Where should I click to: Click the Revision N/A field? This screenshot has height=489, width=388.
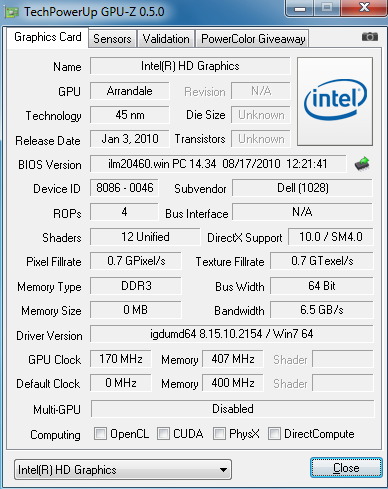(x=261, y=91)
